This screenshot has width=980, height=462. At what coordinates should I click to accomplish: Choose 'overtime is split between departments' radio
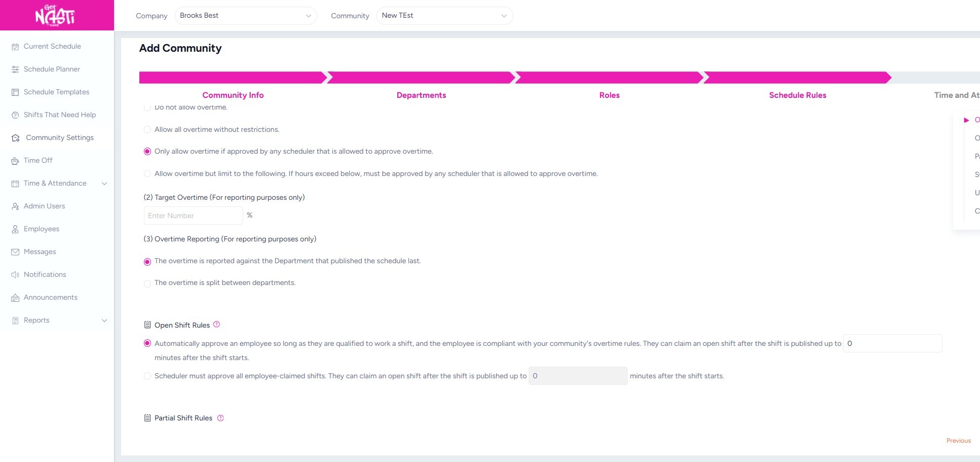147,283
